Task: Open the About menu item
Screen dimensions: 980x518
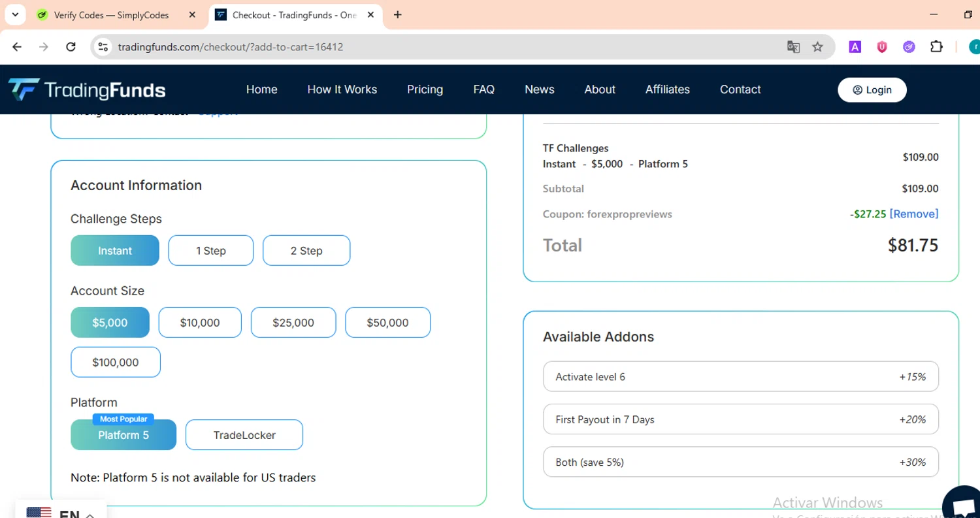Action: coord(600,89)
